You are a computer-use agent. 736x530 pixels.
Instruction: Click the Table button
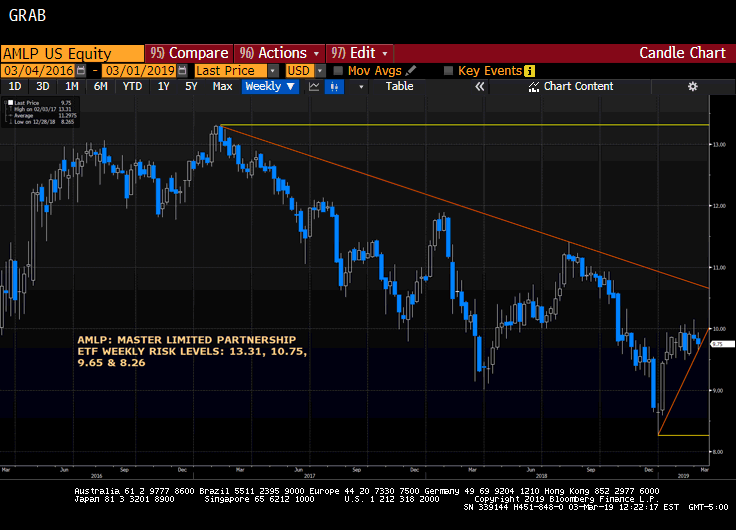(399, 86)
